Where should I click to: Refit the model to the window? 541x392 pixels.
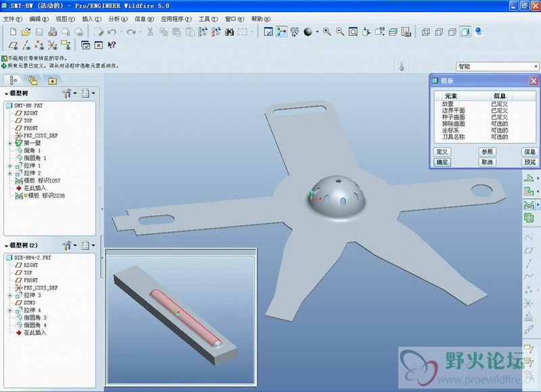[353, 32]
